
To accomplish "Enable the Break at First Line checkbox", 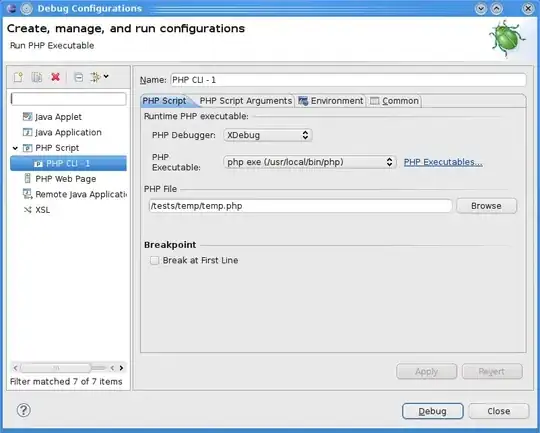I will [x=154, y=260].
